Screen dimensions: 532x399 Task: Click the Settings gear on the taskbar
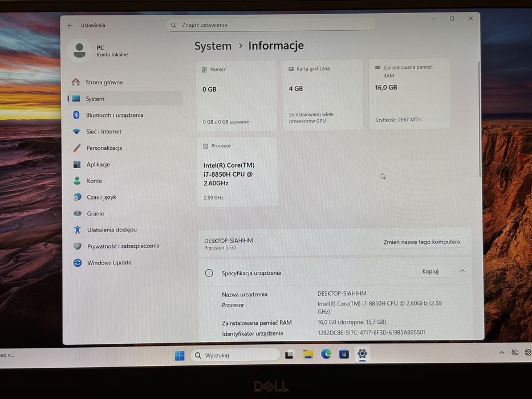362,353
